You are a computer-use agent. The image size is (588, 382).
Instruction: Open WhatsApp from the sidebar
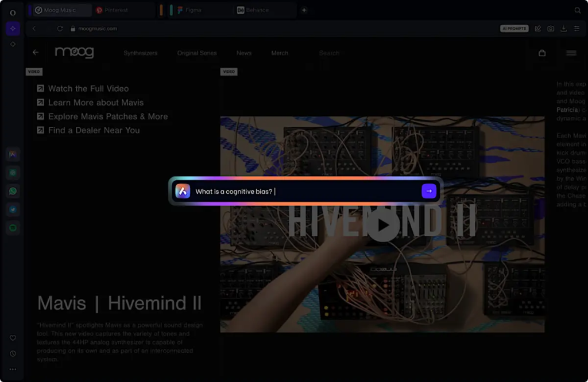(13, 191)
